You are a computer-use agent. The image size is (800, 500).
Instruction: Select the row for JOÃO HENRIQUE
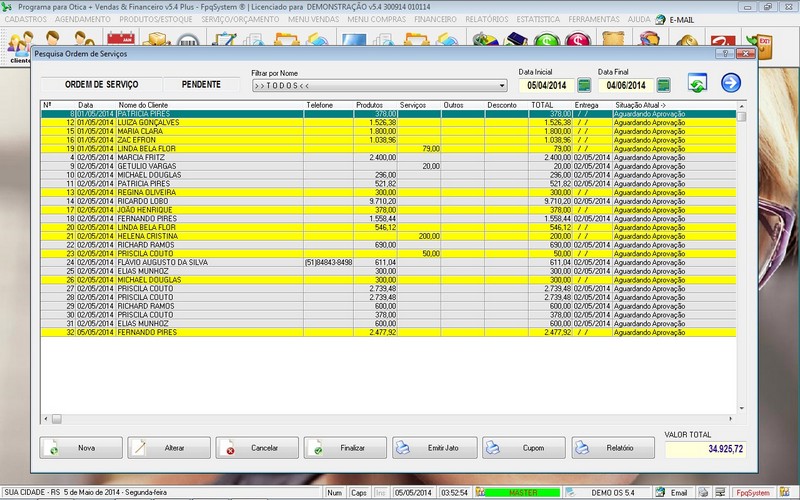pos(388,210)
